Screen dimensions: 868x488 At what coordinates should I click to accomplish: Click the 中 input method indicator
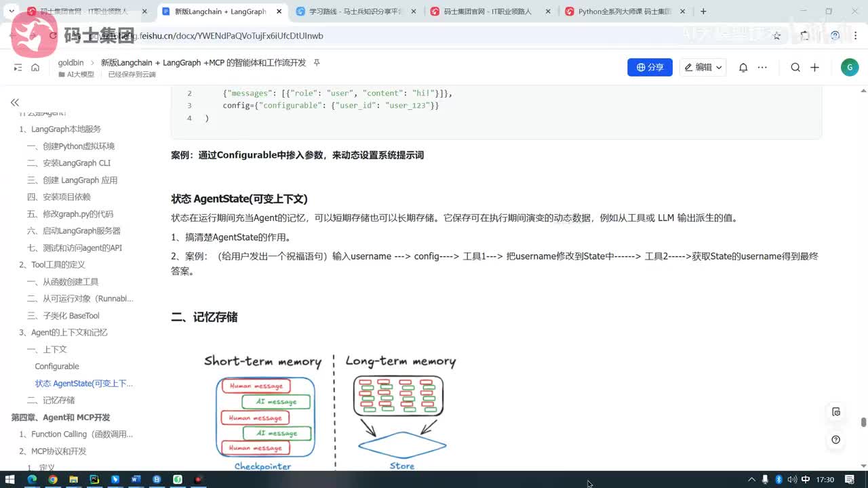[805, 480]
